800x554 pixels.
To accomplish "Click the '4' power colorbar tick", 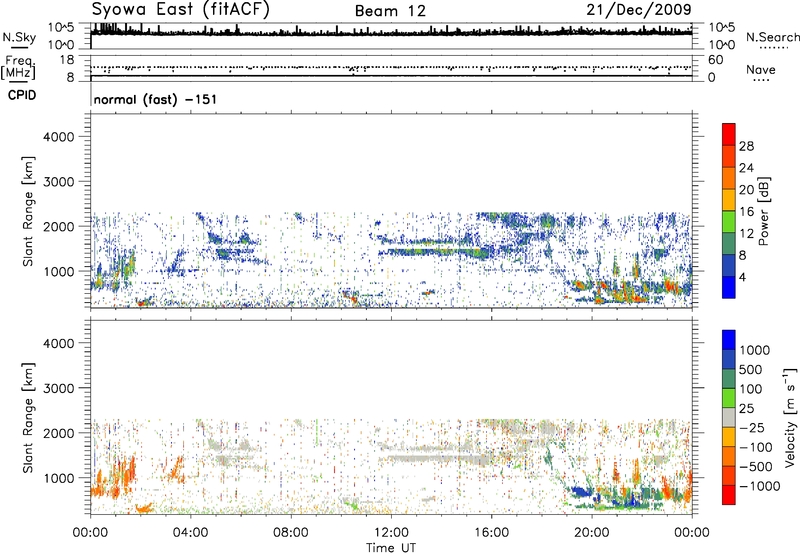I will coord(742,278).
